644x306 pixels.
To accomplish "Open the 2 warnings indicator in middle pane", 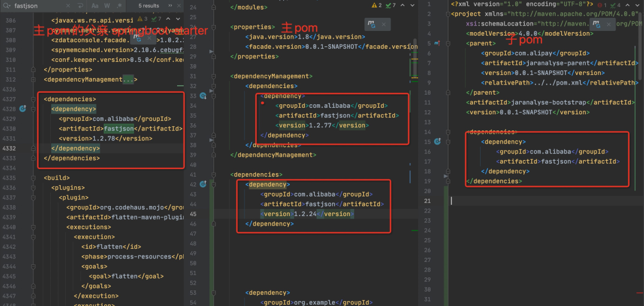I will click(376, 5).
